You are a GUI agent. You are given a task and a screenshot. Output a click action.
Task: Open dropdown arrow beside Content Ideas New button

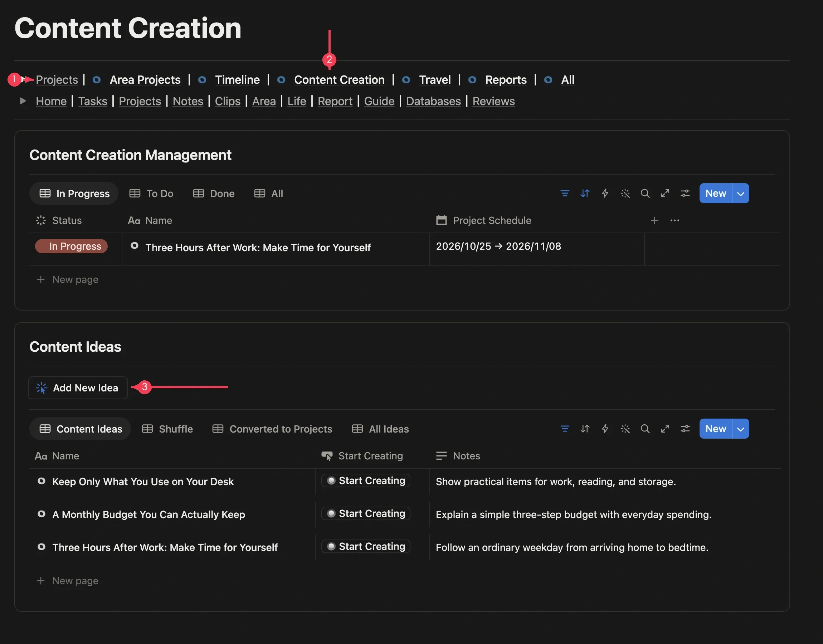740,429
